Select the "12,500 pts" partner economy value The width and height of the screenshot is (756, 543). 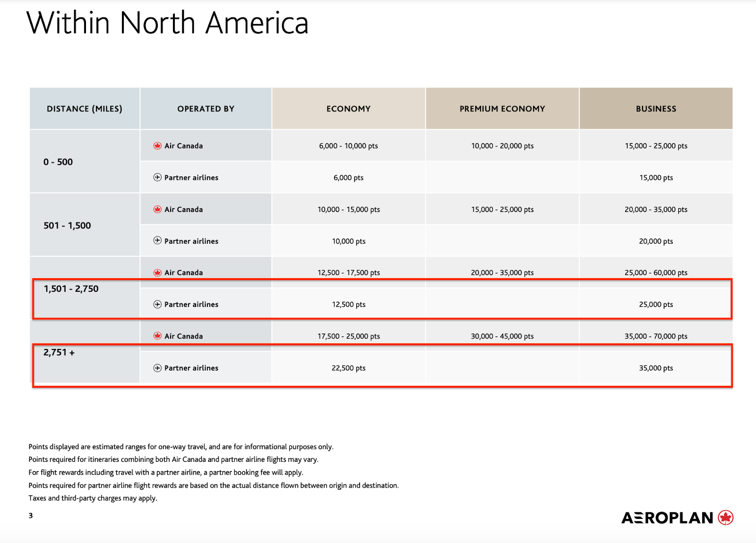[x=349, y=305]
